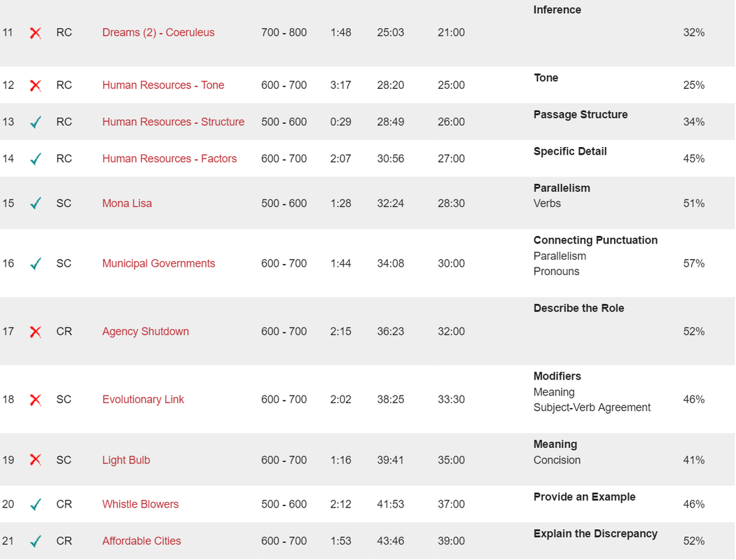Open the Human Resources - Structure link
This screenshot has width=736, height=560.
coord(173,122)
